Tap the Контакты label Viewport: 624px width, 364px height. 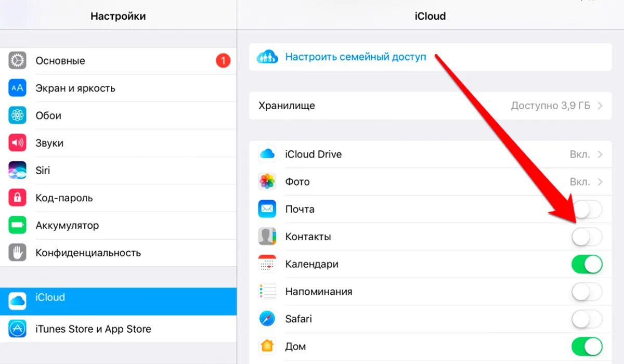pyautogui.click(x=308, y=237)
